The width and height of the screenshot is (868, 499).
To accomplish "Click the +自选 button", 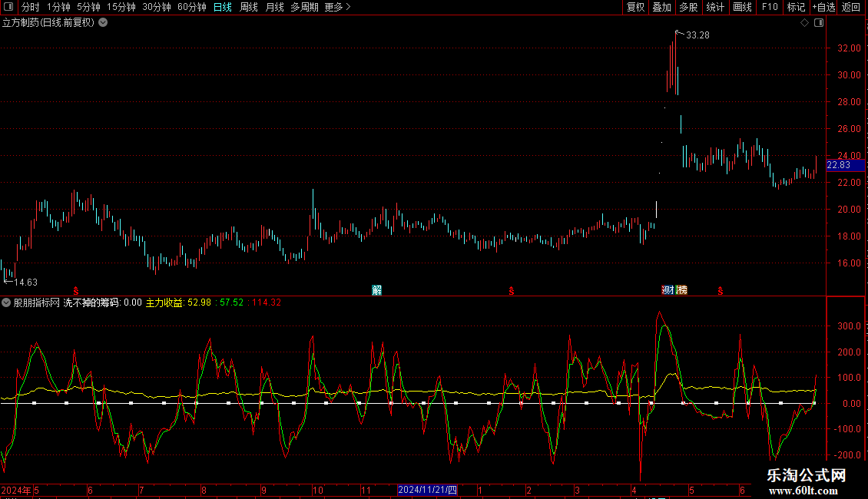I will 823,7.
